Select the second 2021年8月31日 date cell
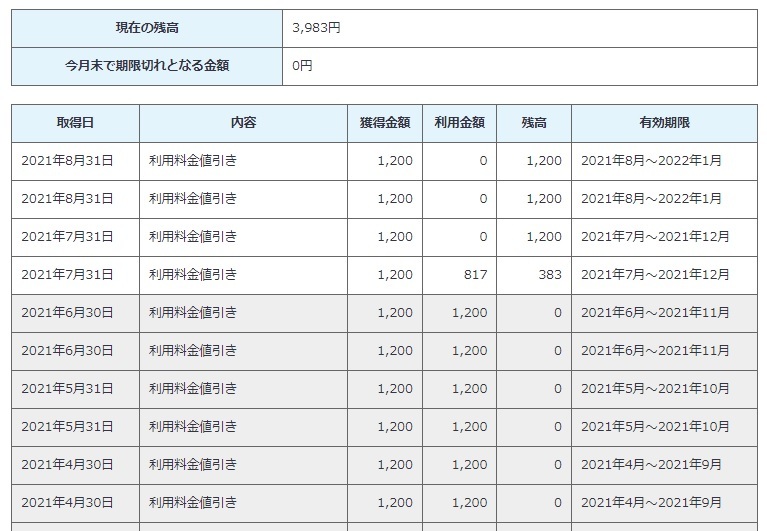 tap(67, 199)
